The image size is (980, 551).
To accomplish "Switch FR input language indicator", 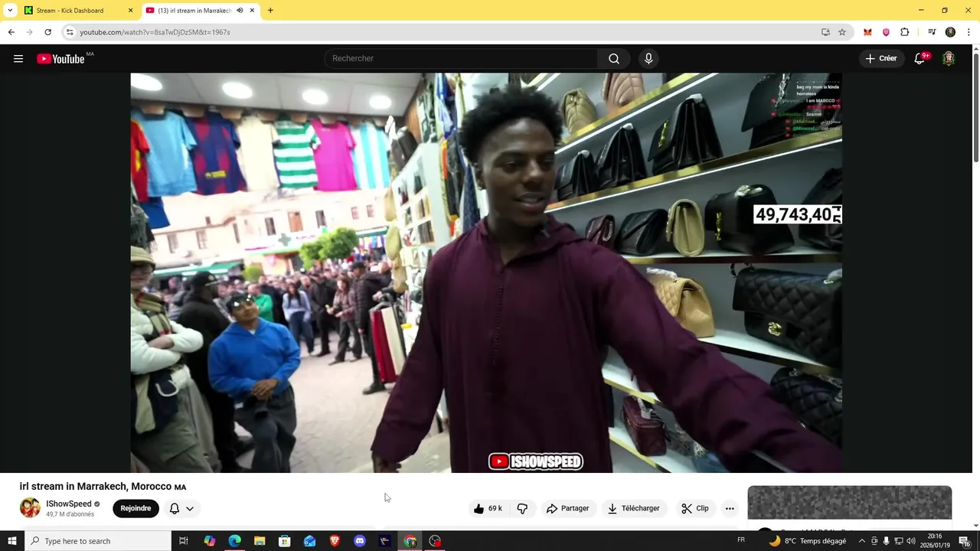I will point(741,540).
